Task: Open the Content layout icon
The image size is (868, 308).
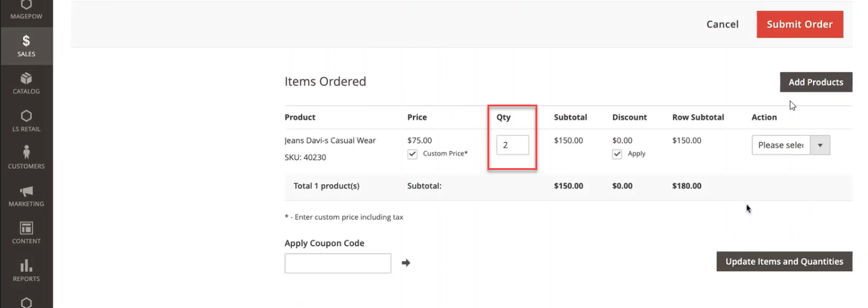Action: [26, 228]
